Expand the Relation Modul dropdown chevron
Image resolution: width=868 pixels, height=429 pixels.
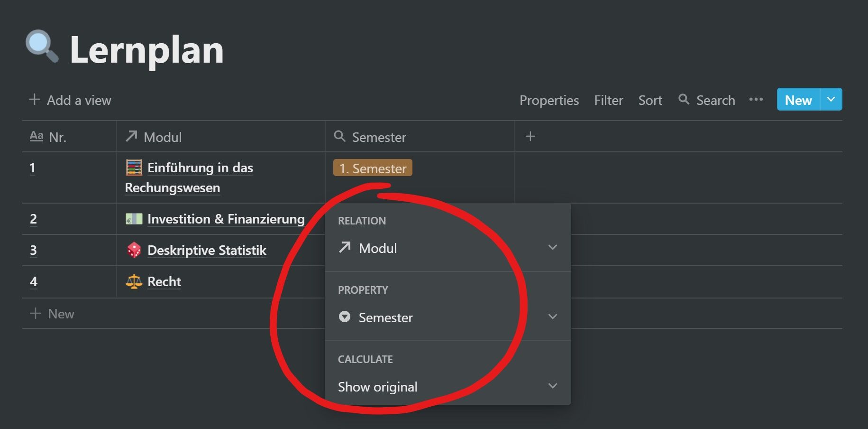point(552,247)
